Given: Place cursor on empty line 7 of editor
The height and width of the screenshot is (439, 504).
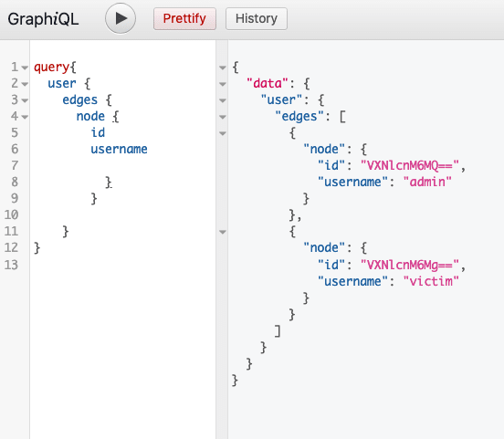Looking at the screenshot, I should (122, 165).
